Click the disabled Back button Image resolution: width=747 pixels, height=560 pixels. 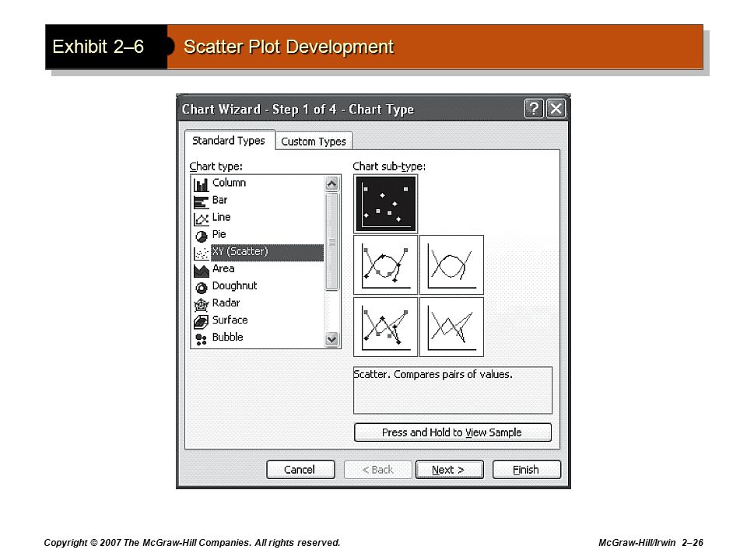coord(378,470)
